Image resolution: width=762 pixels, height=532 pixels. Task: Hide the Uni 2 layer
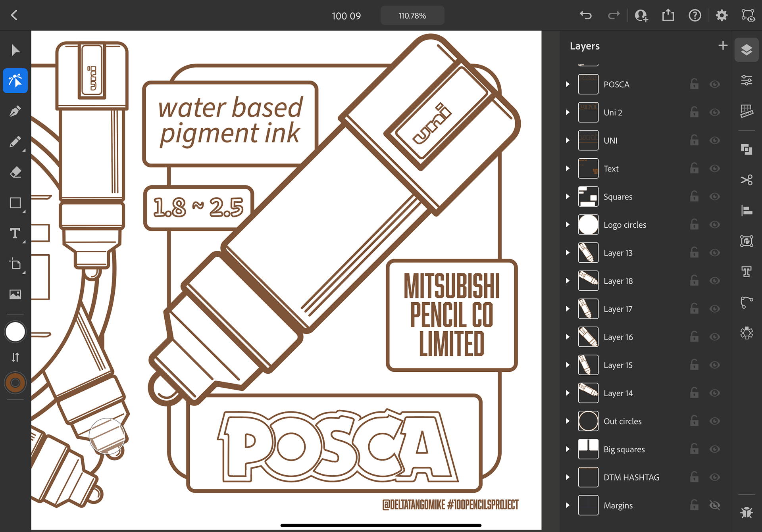715,112
